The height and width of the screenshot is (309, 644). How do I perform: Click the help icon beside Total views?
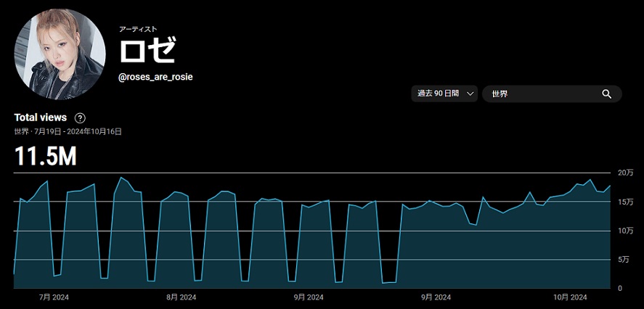coord(80,118)
